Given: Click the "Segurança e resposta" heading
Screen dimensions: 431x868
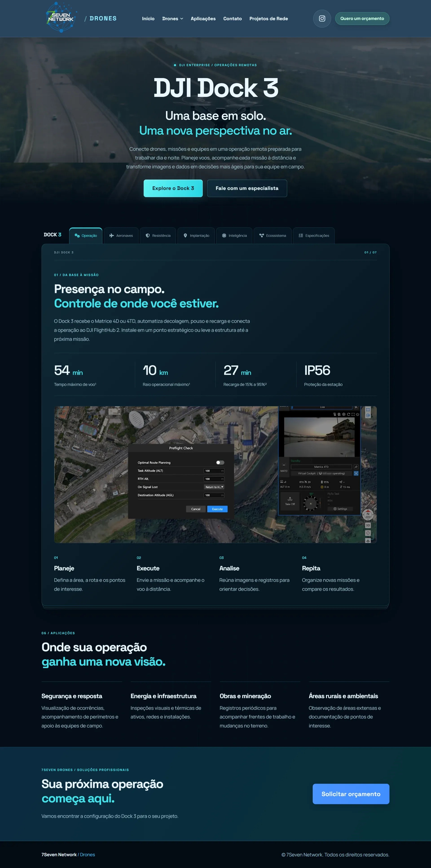Looking at the screenshot, I should click(x=72, y=696).
